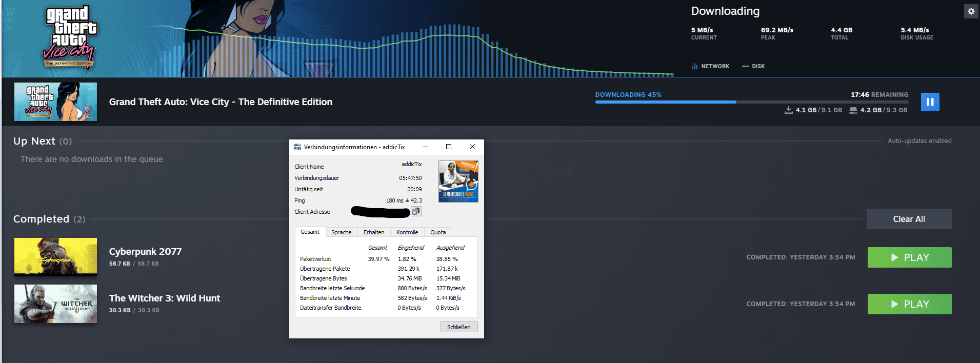Open the Vice City game thumbnail
This screenshot has height=363, width=980.
click(55, 102)
